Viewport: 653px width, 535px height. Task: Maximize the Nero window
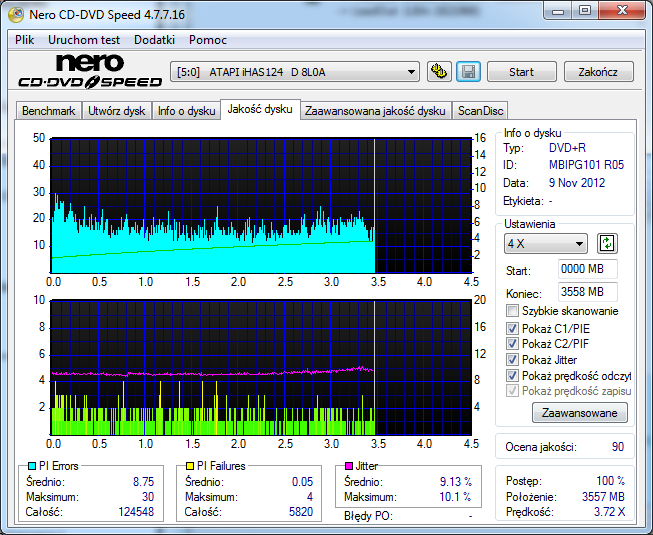[585, 10]
